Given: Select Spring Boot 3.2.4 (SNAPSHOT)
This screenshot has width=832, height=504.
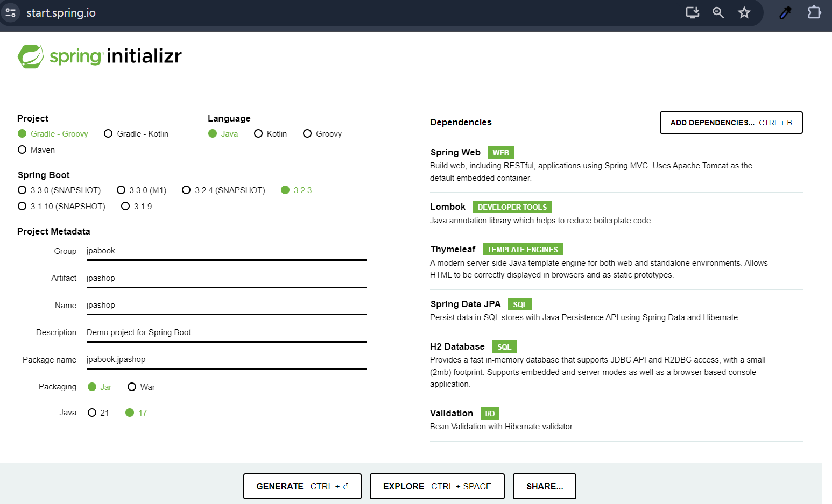Looking at the screenshot, I should pyautogui.click(x=223, y=190).
